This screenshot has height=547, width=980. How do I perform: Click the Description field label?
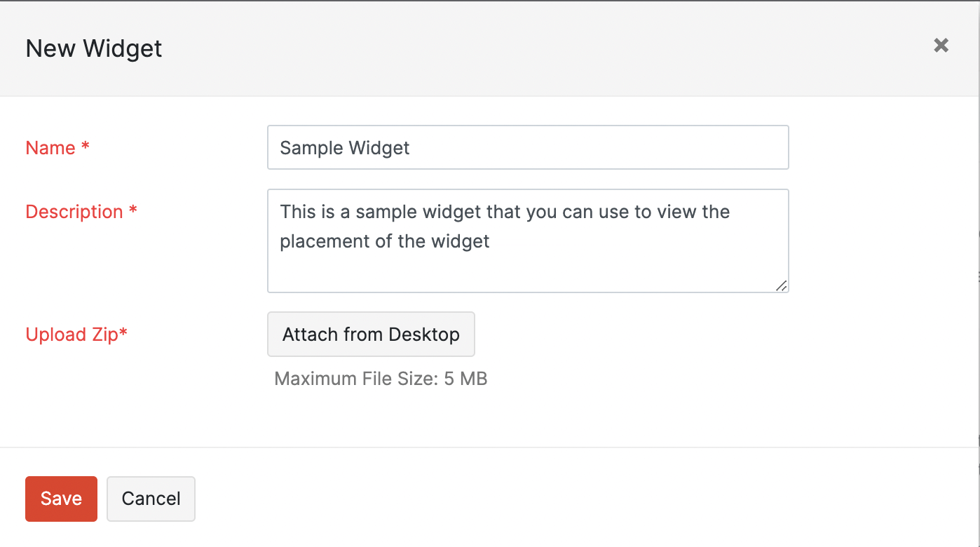click(x=74, y=212)
